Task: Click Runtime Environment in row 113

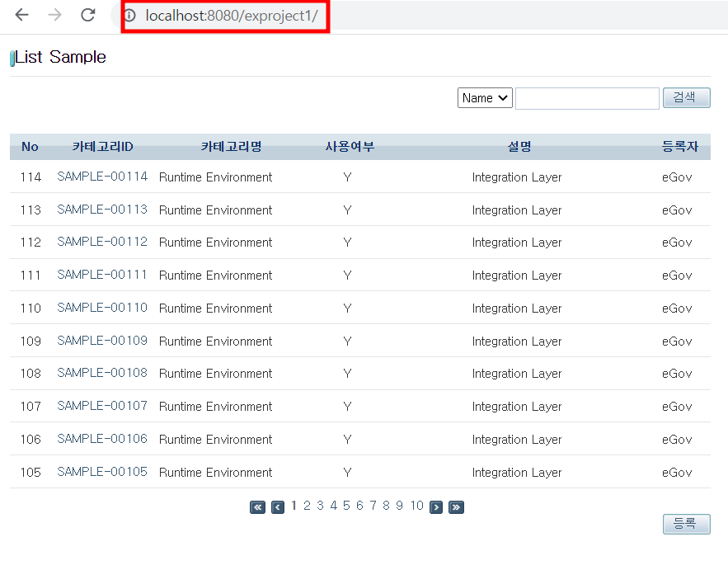Action: [x=215, y=210]
